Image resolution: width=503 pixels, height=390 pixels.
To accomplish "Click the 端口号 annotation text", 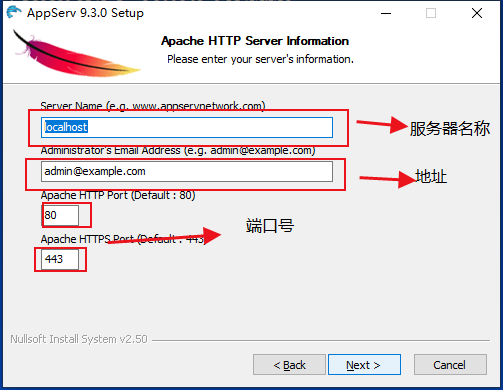I will pos(270,226).
